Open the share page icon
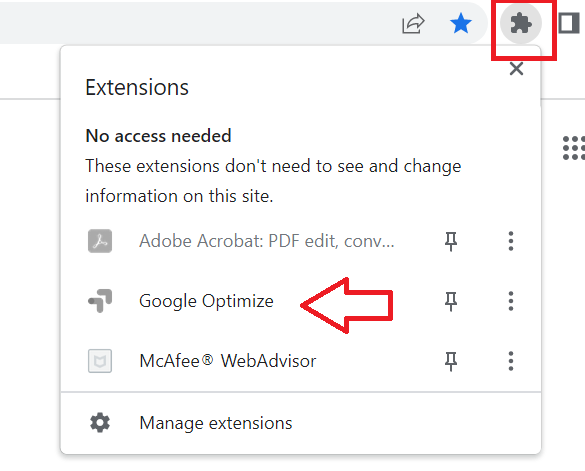Viewport: 585px width, 471px height. tap(413, 24)
